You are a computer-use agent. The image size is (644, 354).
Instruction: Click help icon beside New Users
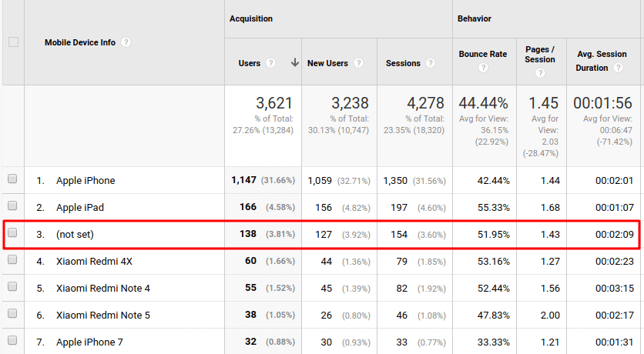pos(359,63)
